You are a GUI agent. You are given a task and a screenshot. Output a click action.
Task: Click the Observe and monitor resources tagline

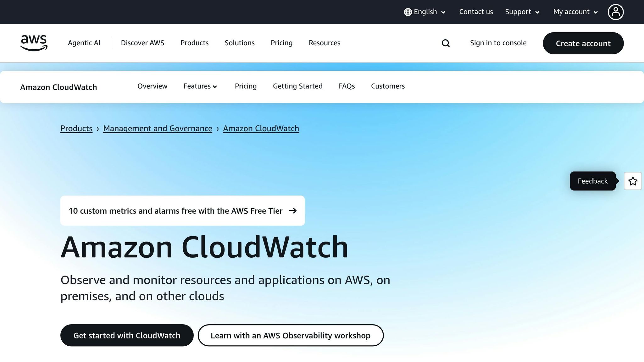click(225, 288)
